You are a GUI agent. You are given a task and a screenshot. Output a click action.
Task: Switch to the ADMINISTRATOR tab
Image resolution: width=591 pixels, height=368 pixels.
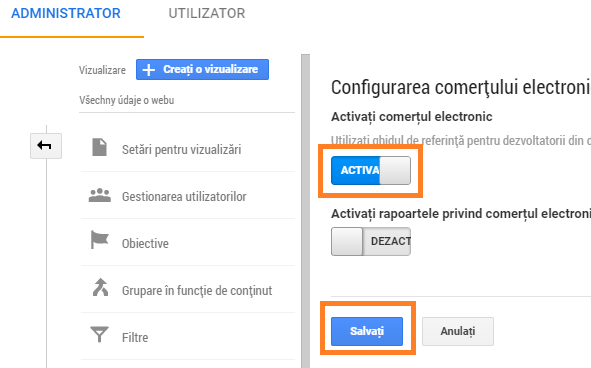(66, 14)
